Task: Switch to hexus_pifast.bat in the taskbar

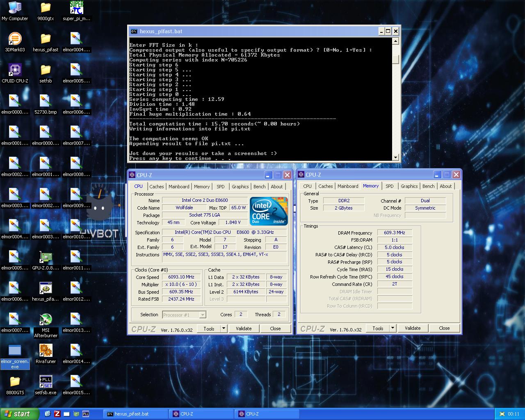Action: (135, 414)
